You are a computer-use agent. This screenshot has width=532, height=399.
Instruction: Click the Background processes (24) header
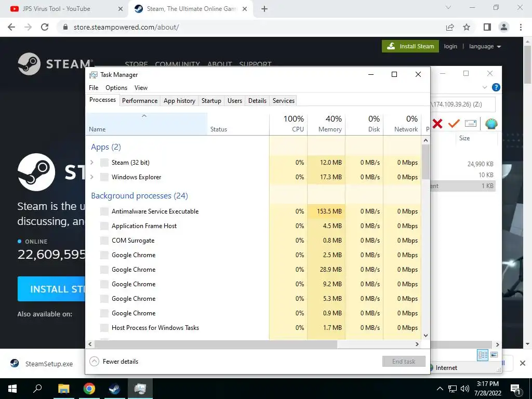point(139,196)
